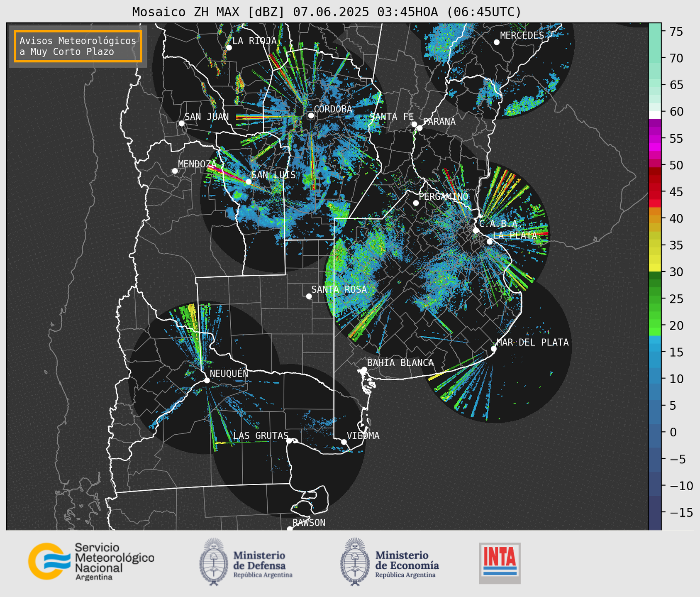The image size is (700, 597).
Task: Click the 'PARANÁ' city label
Action: pyautogui.click(x=439, y=121)
